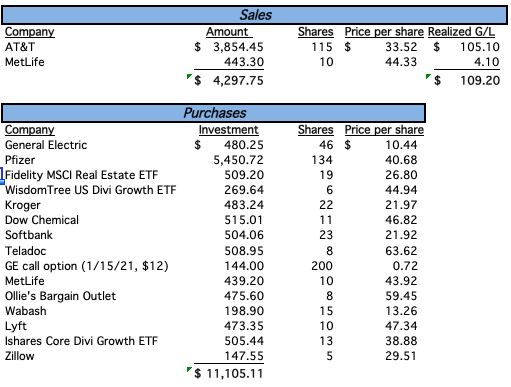Click the Zillow company cell
Image resolution: width=511 pixels, height=387 pixels.
[20, 356]
